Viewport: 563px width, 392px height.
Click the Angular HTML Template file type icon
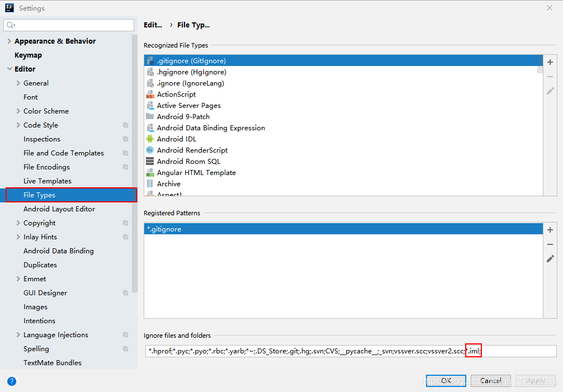[x=150, y=173]
